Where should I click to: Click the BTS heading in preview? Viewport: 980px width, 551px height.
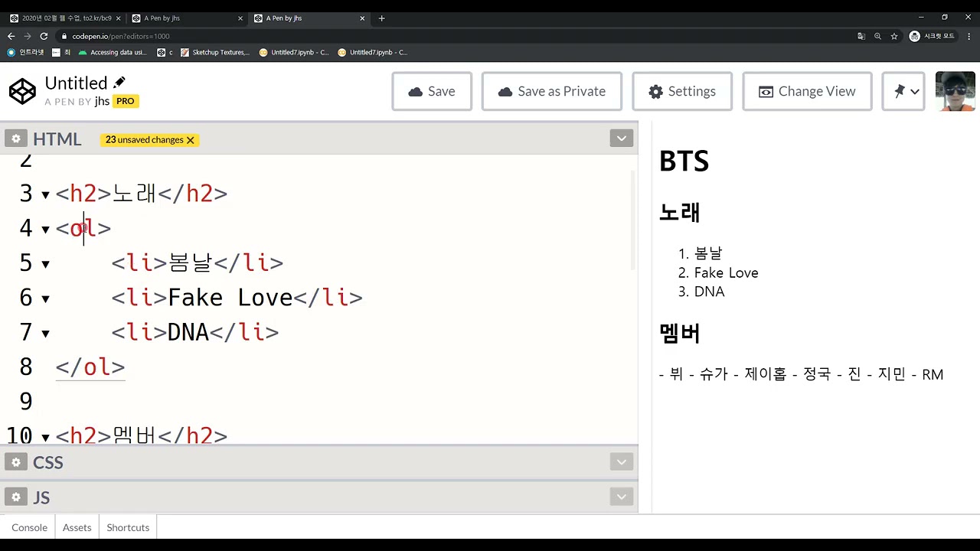click(684, 161)
